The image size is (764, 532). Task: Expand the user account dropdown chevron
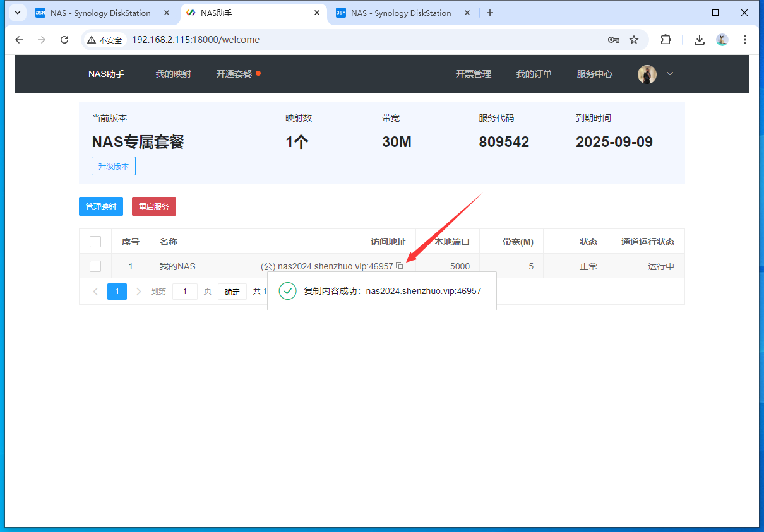670,74
